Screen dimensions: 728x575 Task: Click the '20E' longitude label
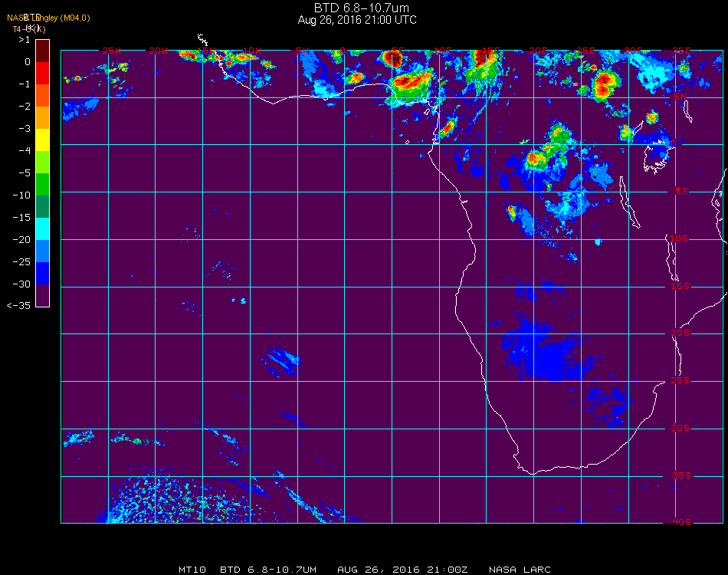point(538,51)
